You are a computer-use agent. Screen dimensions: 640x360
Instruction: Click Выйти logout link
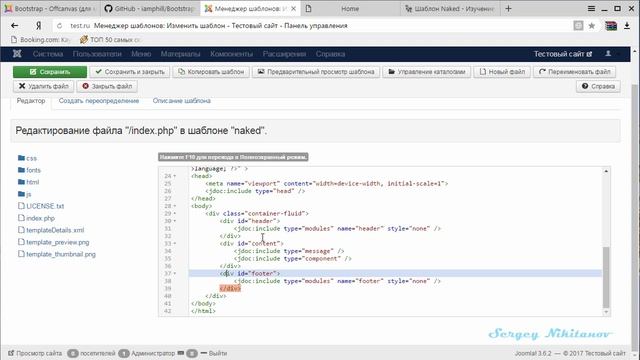click(x=214, y=353)
